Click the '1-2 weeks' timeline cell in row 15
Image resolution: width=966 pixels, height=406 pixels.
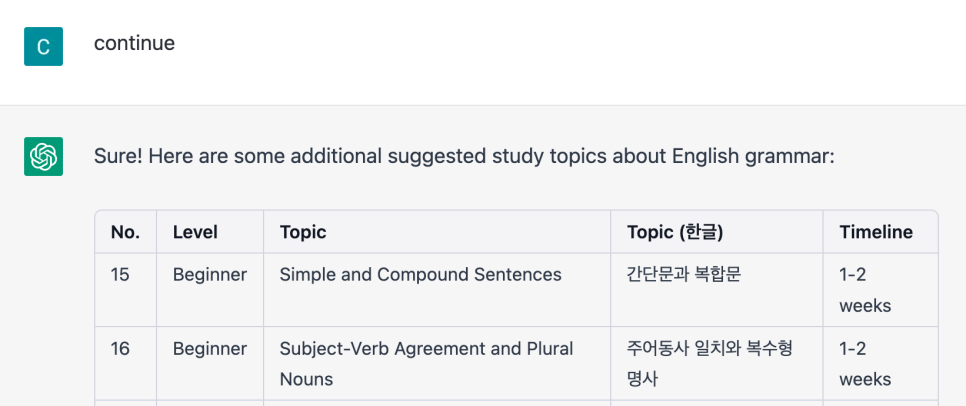[x=880, y=290]
